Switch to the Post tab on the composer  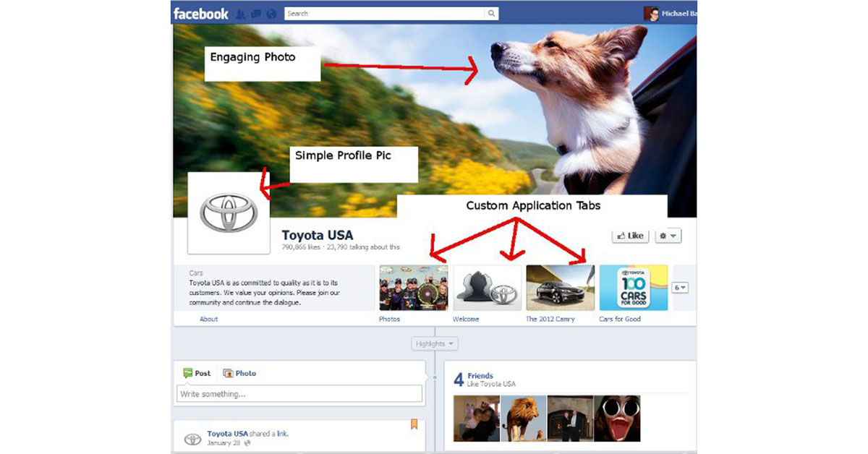tap(197, 373)
